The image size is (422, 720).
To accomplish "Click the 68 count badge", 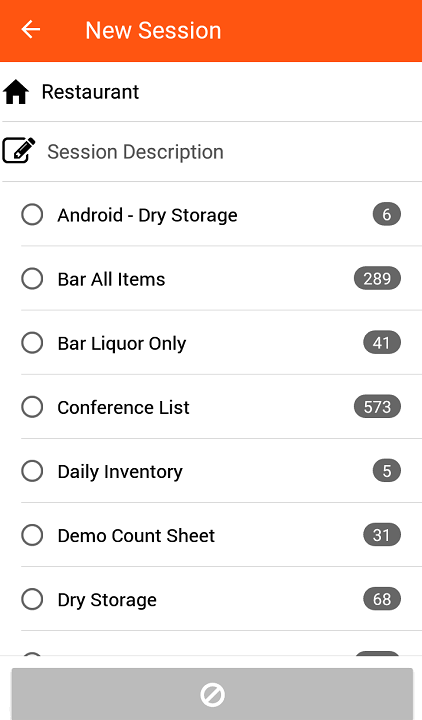I will [x=382, y=599].
